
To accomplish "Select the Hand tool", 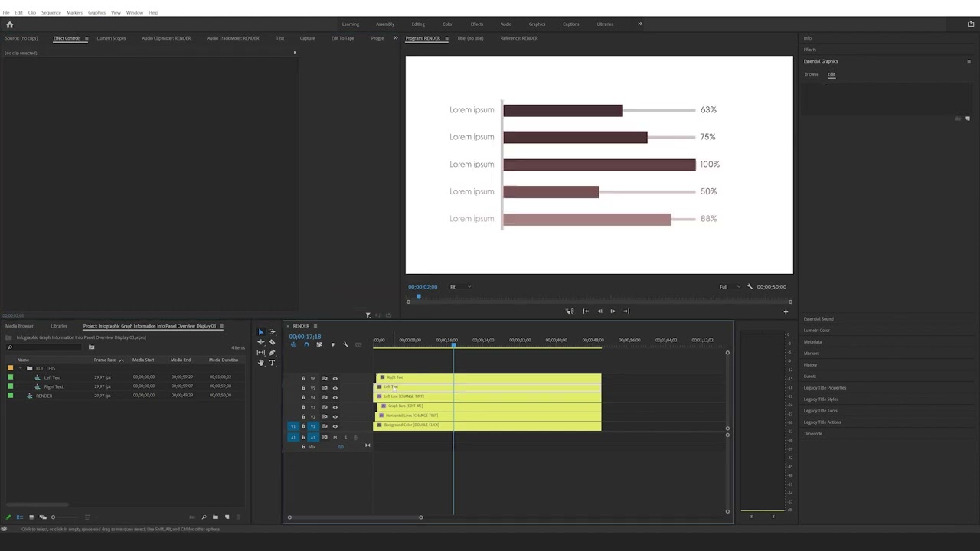I will pyautogui.click(x=260, y=362).
